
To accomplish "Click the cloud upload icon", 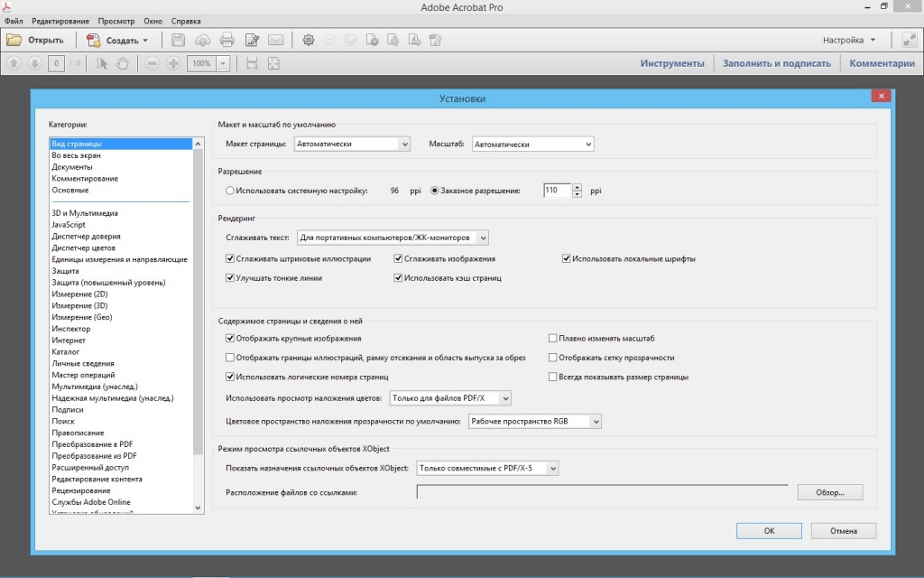I will 203,40.
